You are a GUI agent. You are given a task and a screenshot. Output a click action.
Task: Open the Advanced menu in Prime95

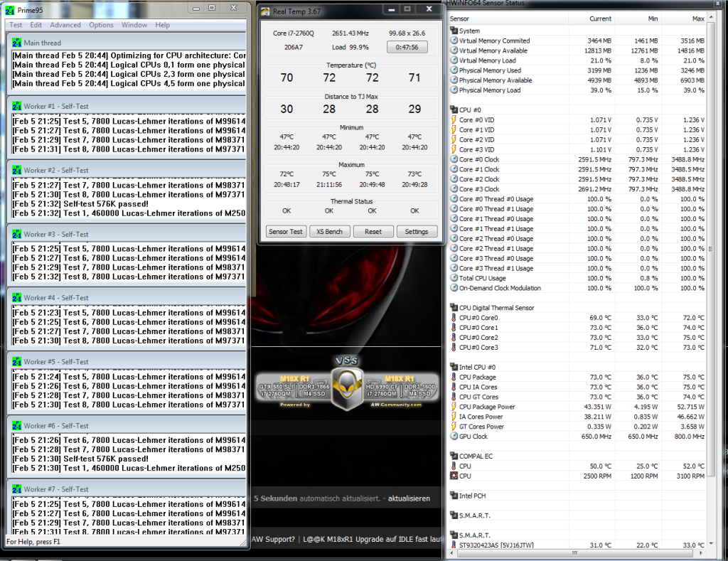tap(65, 24)
